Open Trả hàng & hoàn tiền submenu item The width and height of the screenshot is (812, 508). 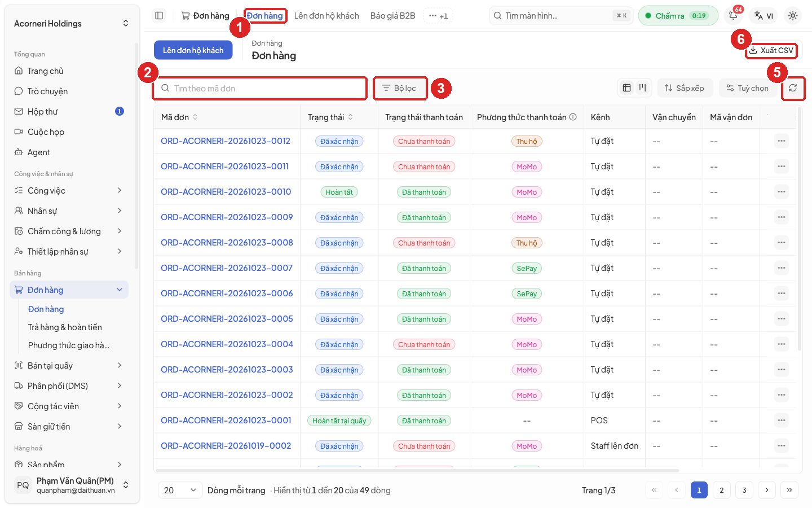coord(65,327)
